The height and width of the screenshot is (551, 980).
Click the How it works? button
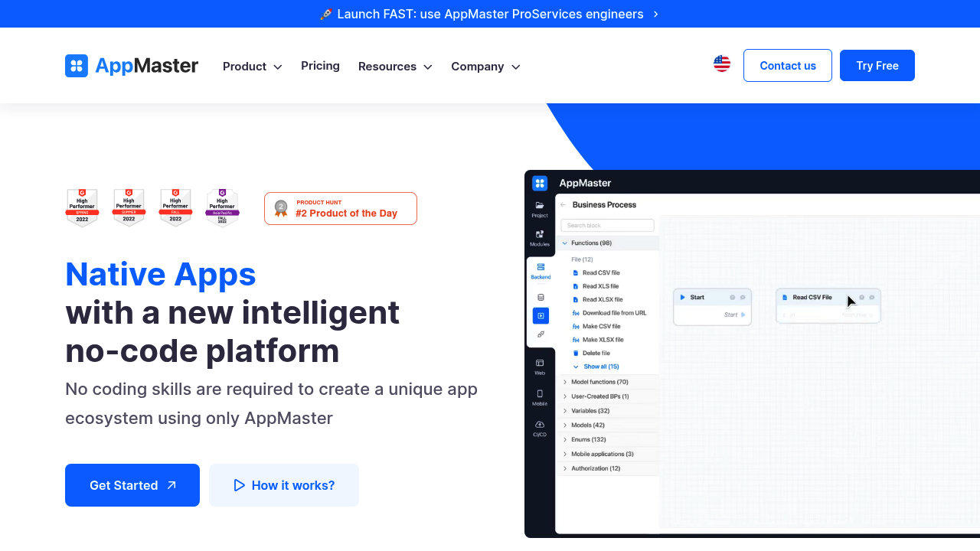click(x=284, y=485)
